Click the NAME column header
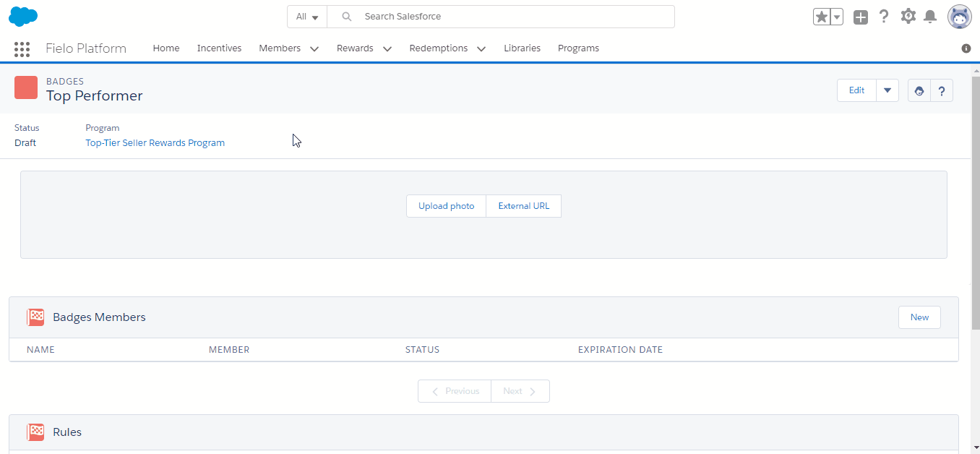 (40, 350)
